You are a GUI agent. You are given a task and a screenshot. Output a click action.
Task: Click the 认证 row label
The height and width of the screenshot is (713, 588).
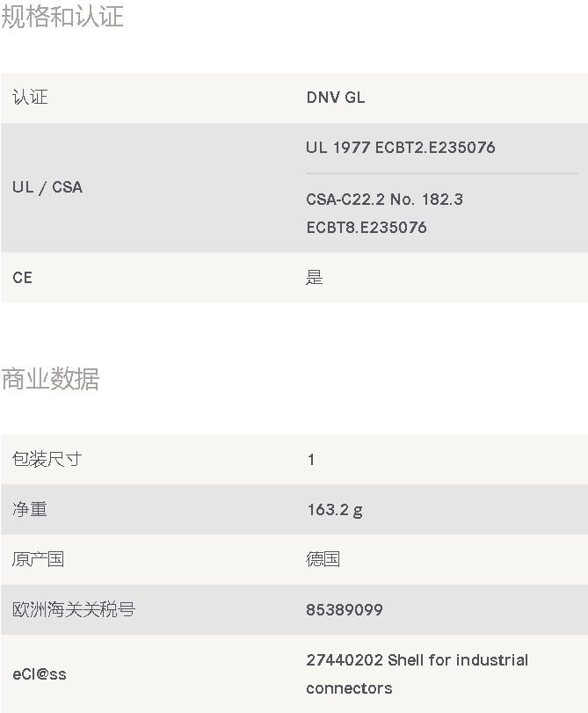[30, 98]
